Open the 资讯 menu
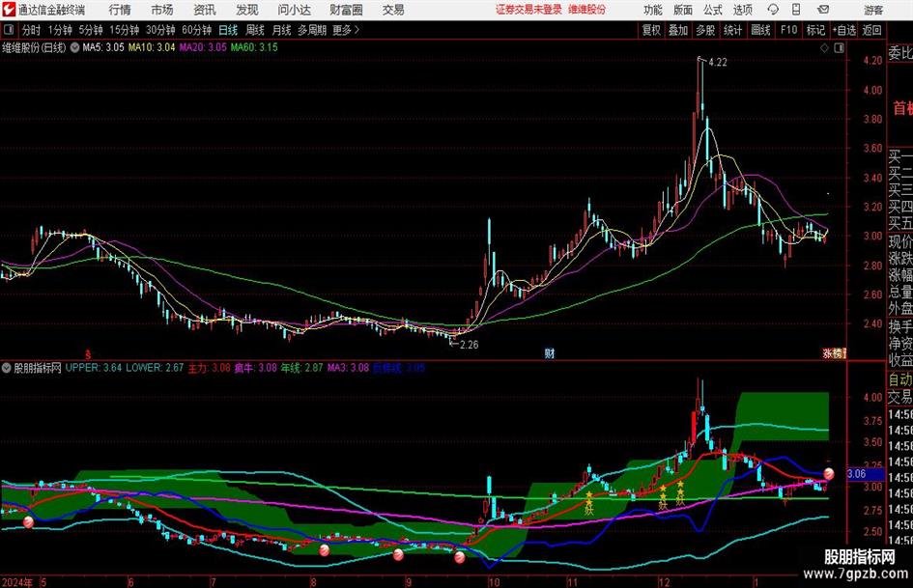 point(205,10)
